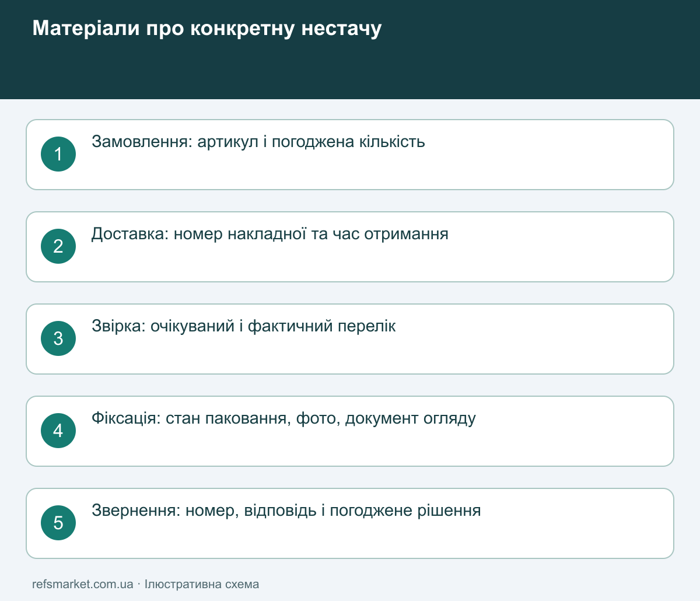This screenshot has height=601, width=700.
Task: Click the footer text 'refsmarket.com.ua · Ілюстративна схема'
Action: (x=146, y=584)
